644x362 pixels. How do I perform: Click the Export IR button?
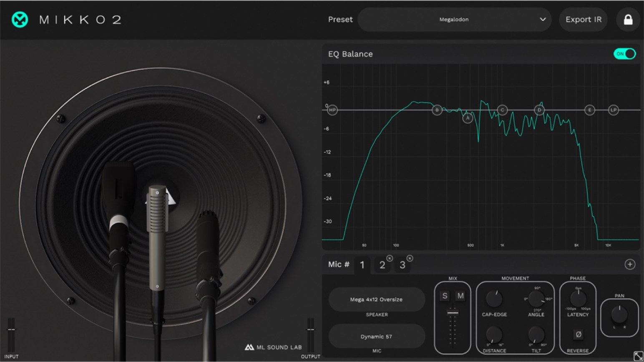[583, 20]
